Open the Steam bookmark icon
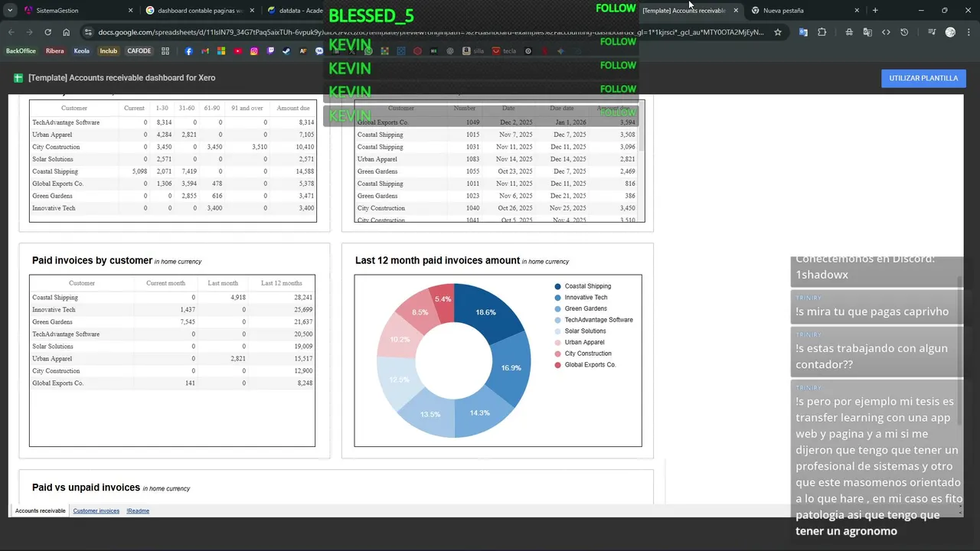The height and width of the screenshot is (551, 980). (286, 51)
